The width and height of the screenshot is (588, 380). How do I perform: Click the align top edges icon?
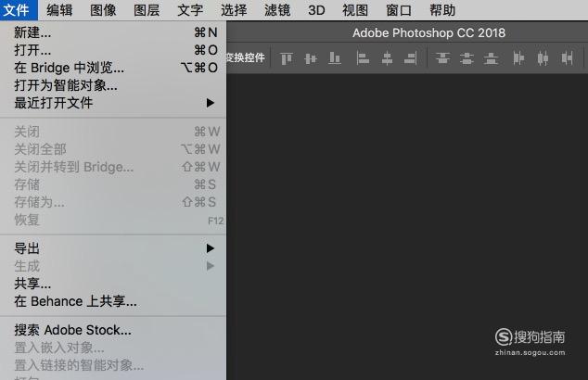pos(287,58)
